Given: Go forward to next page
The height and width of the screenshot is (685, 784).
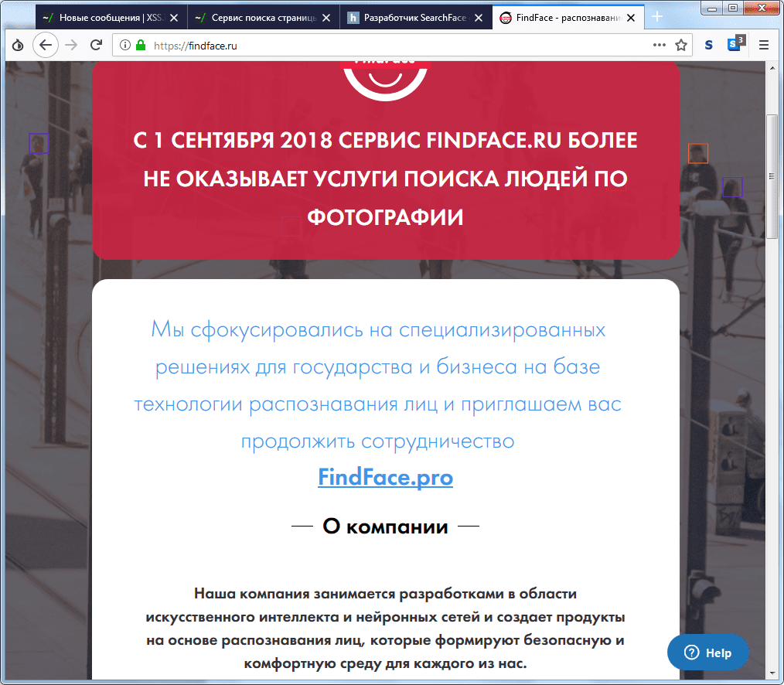Looking at the screenshot, I should click(x=71, y=46).
